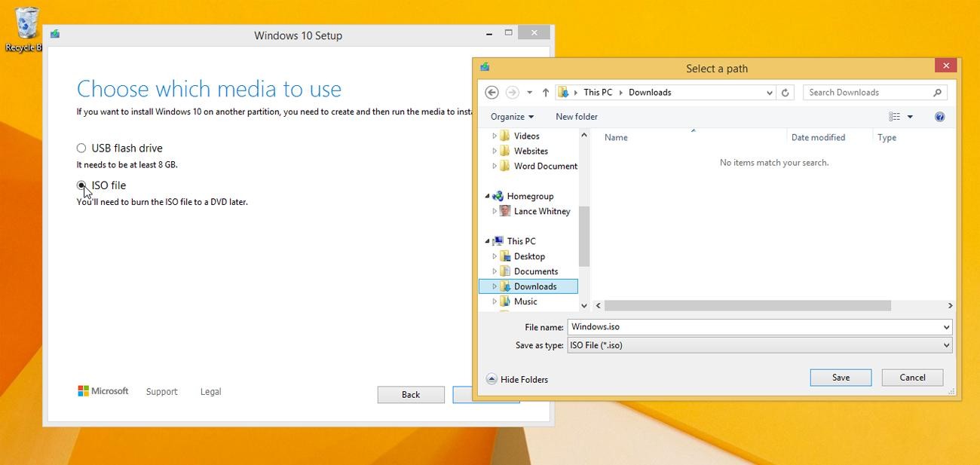Sort by Name column header

617,138
